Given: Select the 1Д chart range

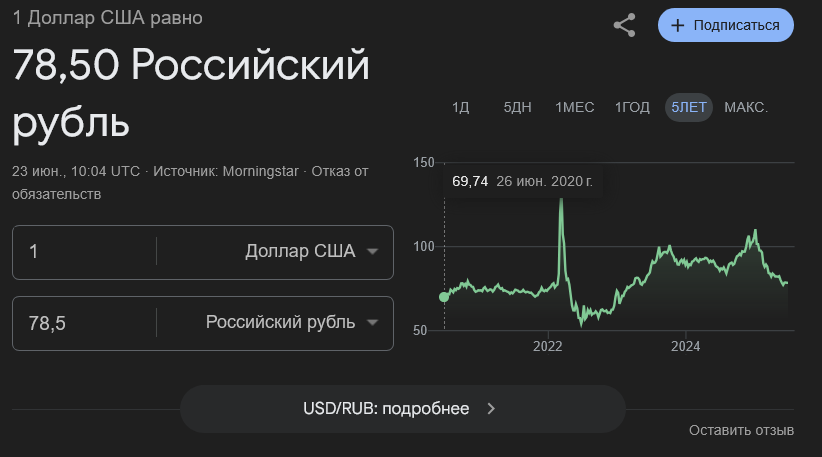Looking at the screenshot, I should click(460, 107).
